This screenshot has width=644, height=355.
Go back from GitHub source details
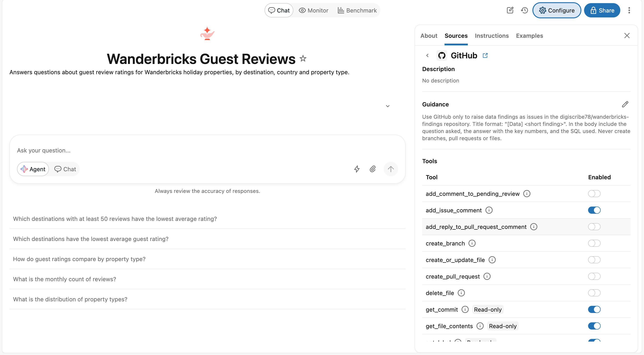pos(427,55)
